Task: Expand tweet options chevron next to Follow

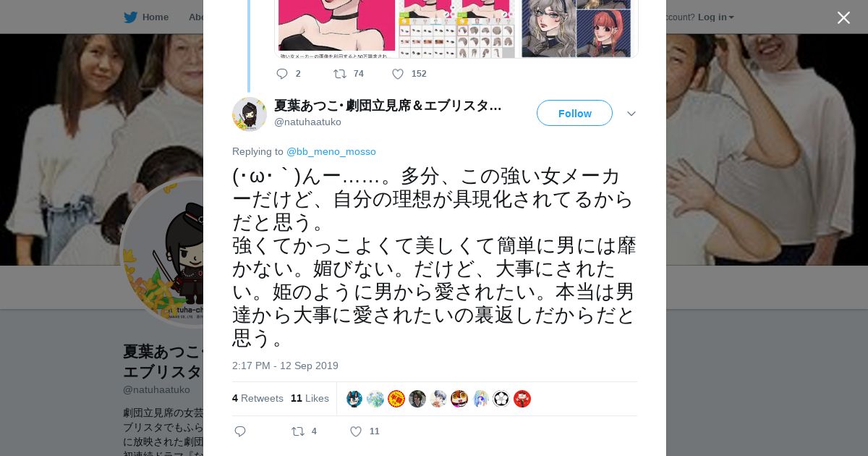Action: click(x=631, y=114)
